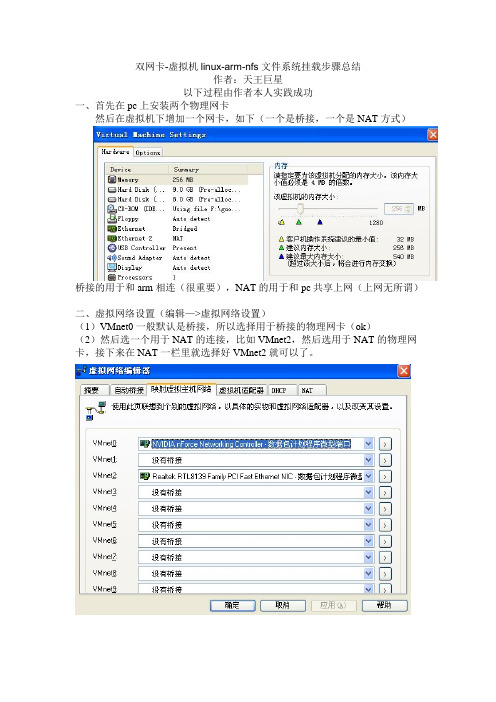Viewport: 496px width, 702px height.
Task: Click the Realtek adapter icon in VMnet2 field
Action: pyautogui.click(x=145, y=476)
